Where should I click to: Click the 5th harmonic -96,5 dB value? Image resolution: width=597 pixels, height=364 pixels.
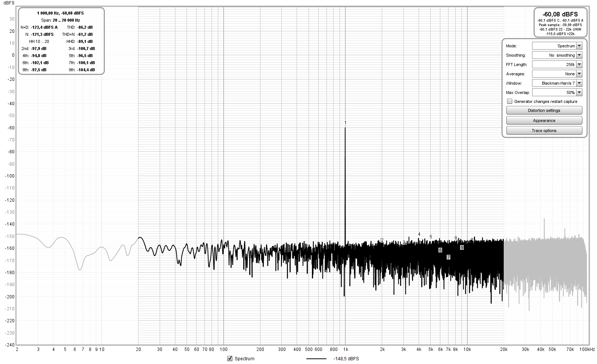pos(85,56)
